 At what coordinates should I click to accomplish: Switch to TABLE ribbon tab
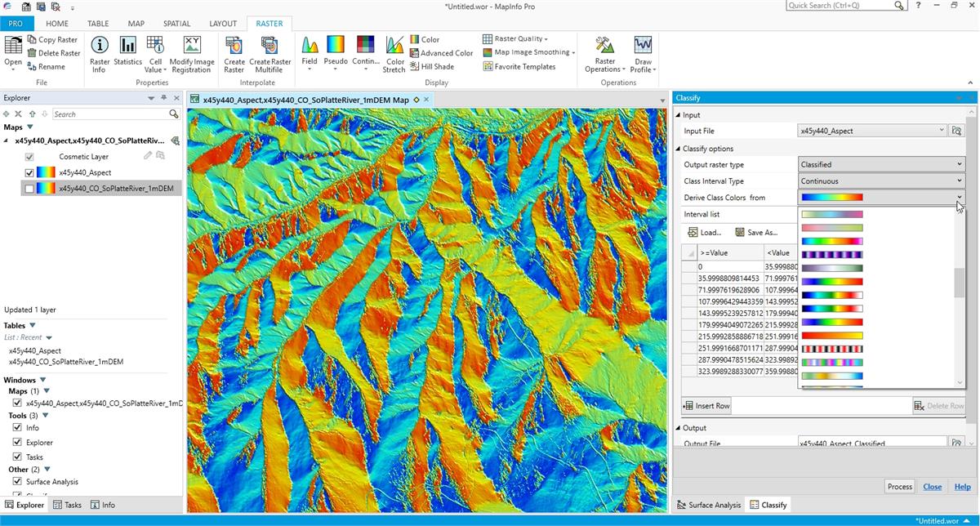tap(98, 24)
